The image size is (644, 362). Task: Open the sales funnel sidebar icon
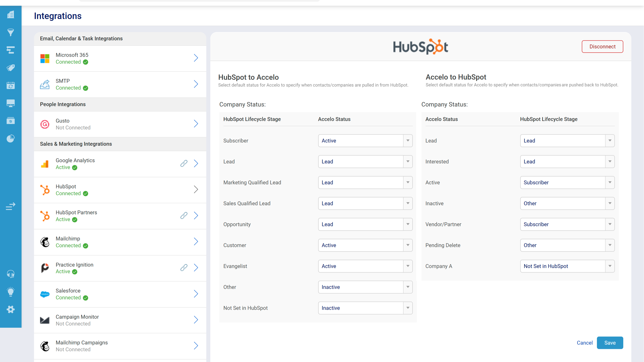10,32
